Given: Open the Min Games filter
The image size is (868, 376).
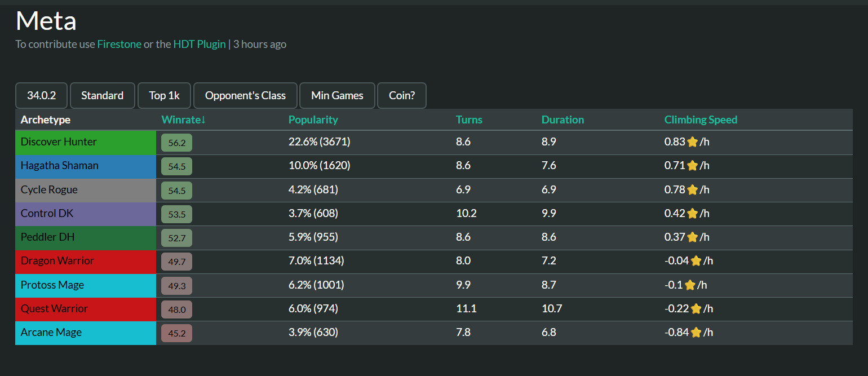Looking at the screenshot, I should point(337,95).
